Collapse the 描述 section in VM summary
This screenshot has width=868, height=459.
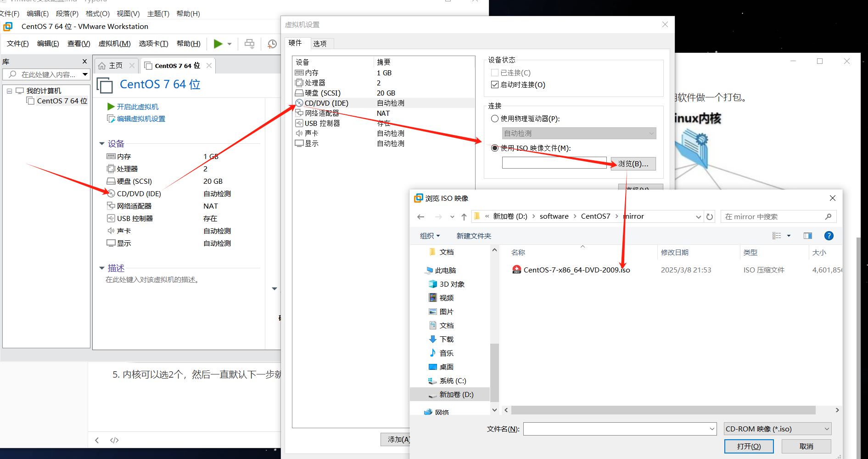102,268
